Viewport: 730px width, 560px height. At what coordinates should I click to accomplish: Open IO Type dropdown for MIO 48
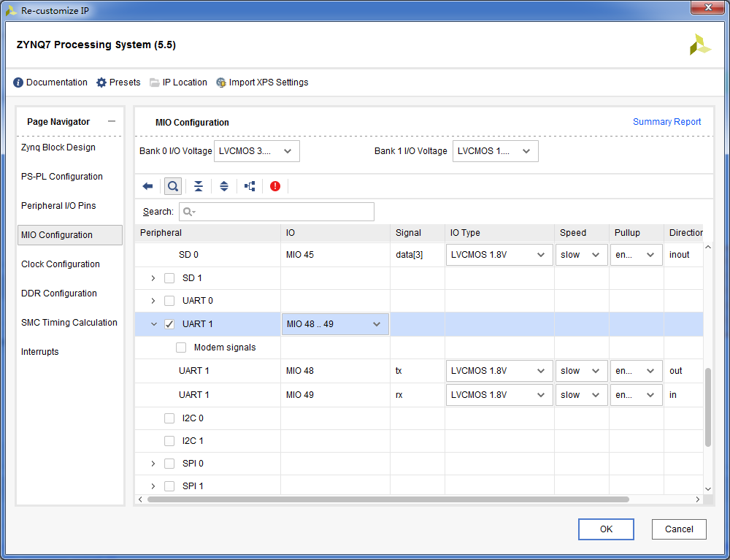click(499, 371)
